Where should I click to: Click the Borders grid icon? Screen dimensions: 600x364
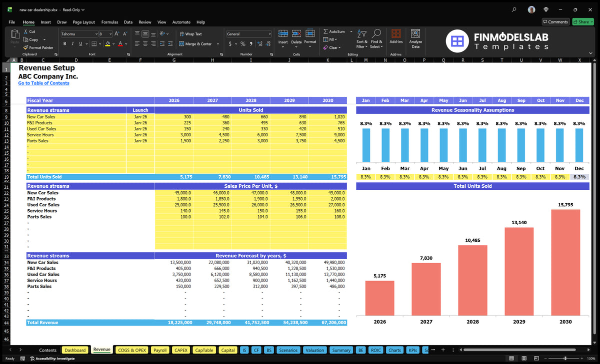tap(93, 44)
